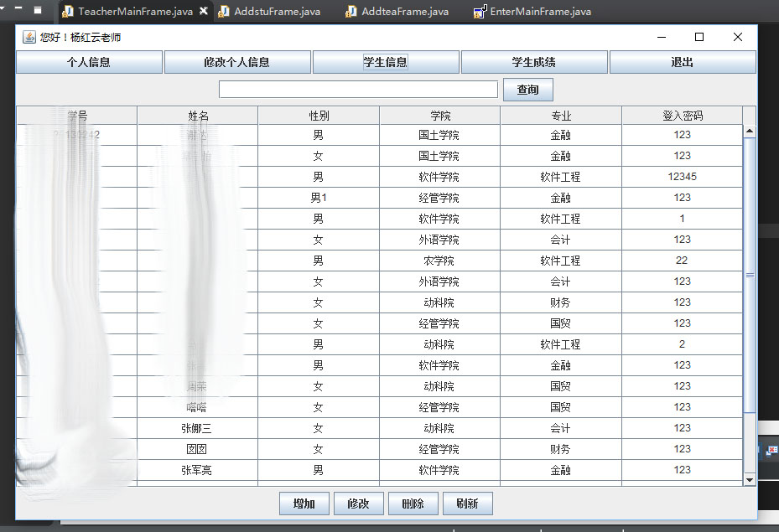
Task: Select the password cell 12345
Action: coord(682,177)
